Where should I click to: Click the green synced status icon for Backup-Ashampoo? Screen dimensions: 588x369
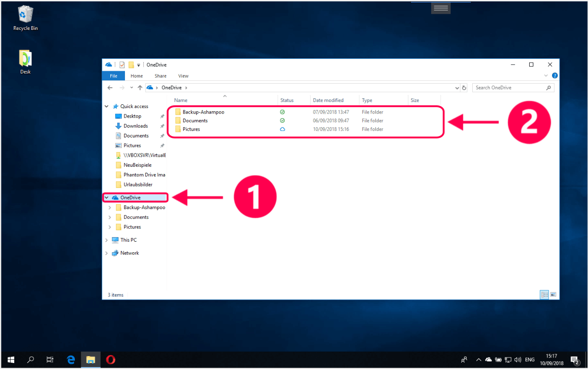coord(283,112)
